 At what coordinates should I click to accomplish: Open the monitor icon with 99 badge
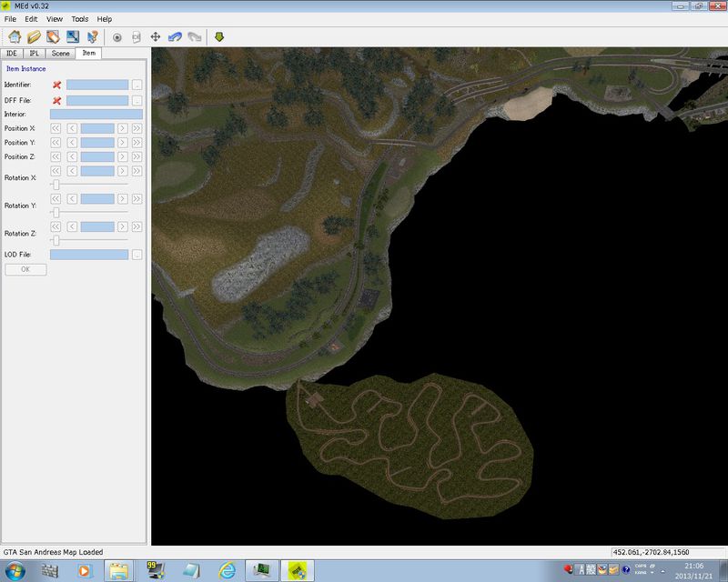tap(155, 570)
